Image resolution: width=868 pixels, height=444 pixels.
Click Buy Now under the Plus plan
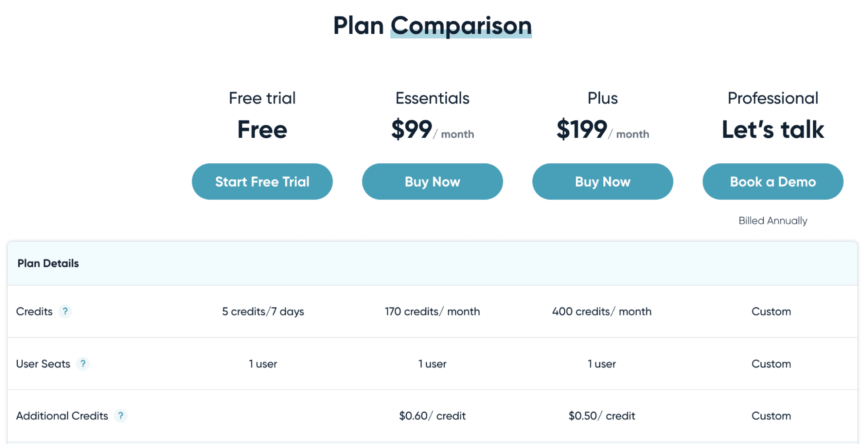tap(602, 181)
